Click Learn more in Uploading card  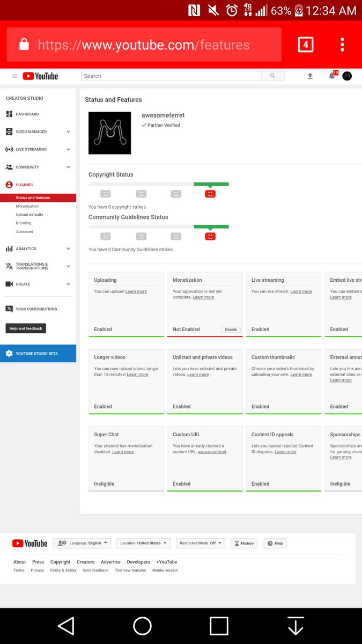[136, 291]
